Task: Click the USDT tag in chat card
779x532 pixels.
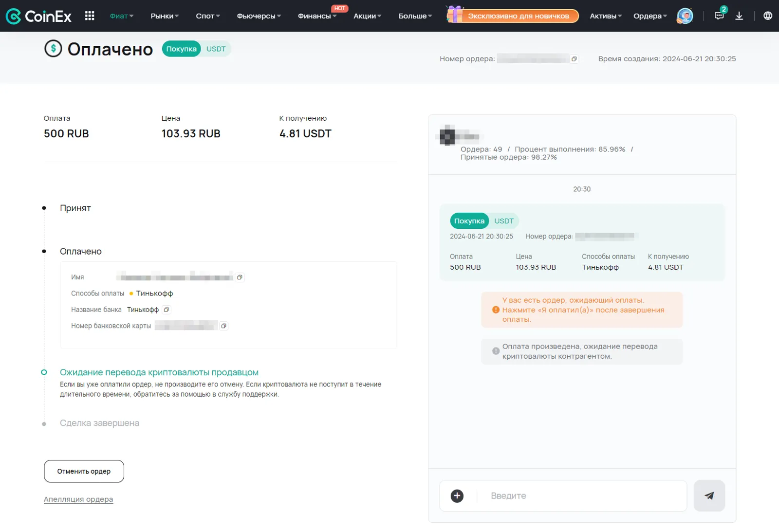Action: tap(504, 221)
